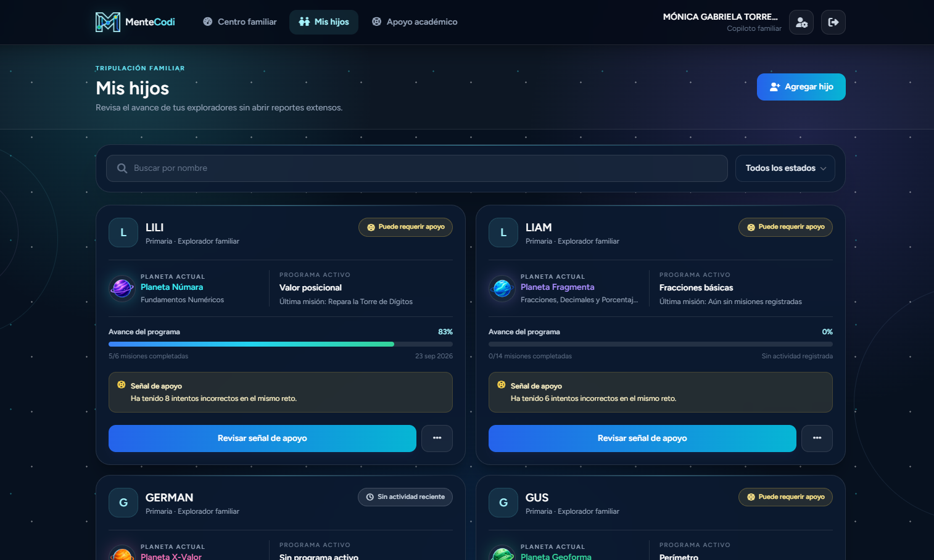The width and height of the screenshot is (934, 560).
Task: Click GERMAN's Sin actividad reciente badge
Action: pos(405,497)
